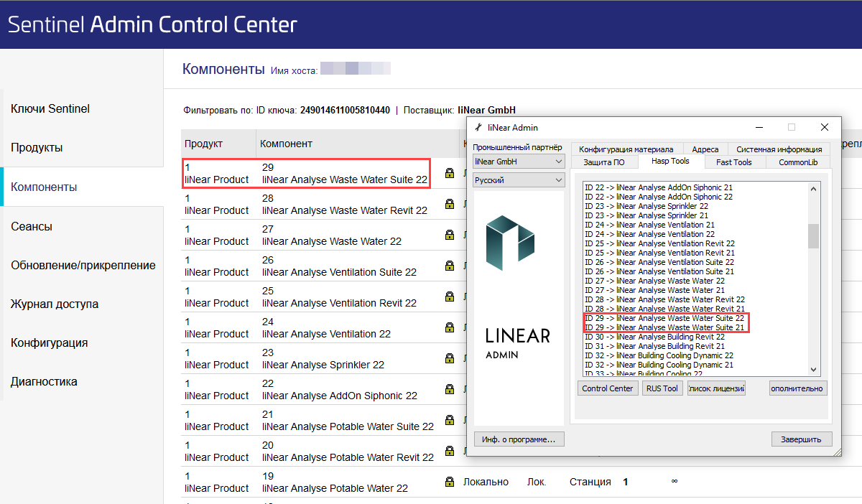Image resolution: width=862 pixels, height=504 pixels.
Task: Click the lock icon for Potable Water Suite 22 row
Action: 450,420
